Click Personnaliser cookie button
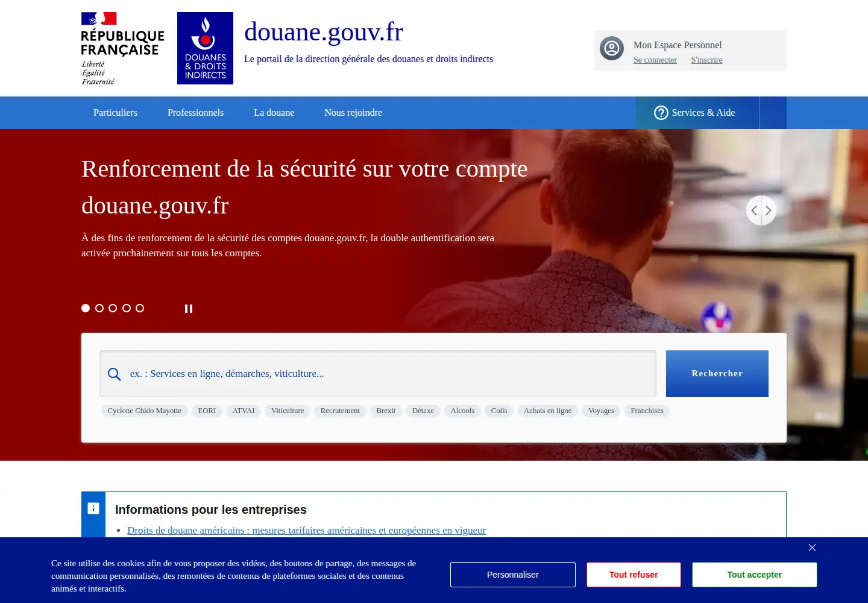 pos(513,575)
